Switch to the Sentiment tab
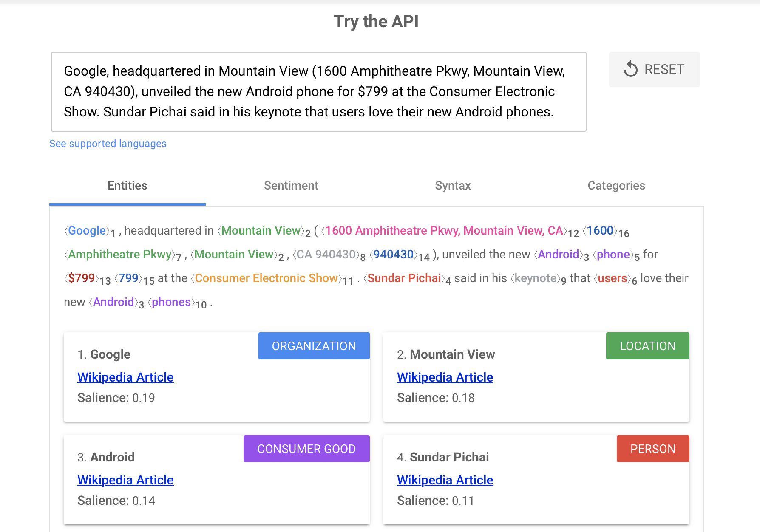760x532 pixels. [x=291, y=186]
